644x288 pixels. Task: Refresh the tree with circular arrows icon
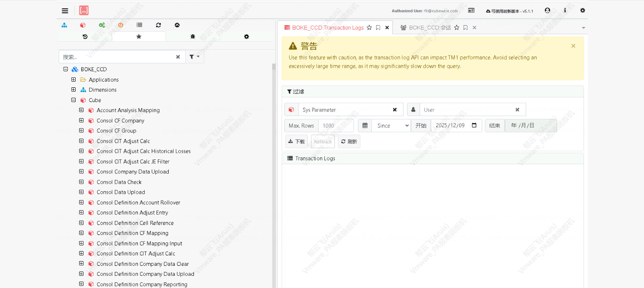click(x=158, y=25)
